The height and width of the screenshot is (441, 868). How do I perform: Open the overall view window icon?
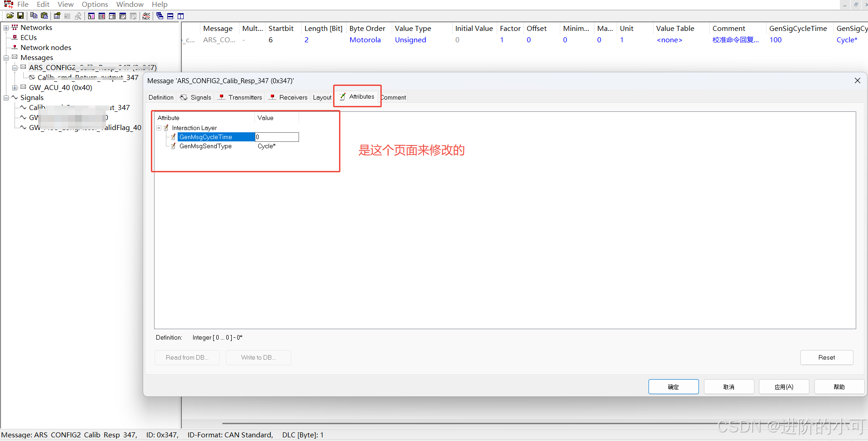pyautogui.click(x=91, y=16)
